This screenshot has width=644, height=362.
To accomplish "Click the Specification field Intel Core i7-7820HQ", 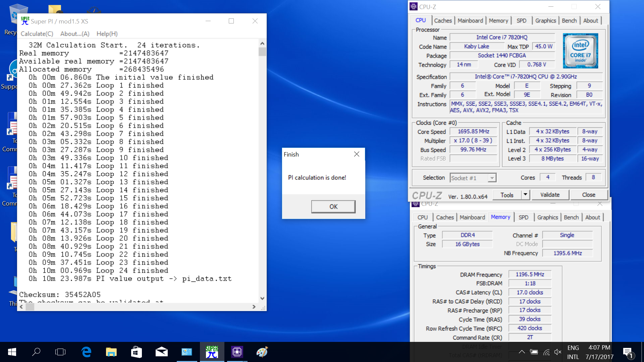I will click(526, 77).
